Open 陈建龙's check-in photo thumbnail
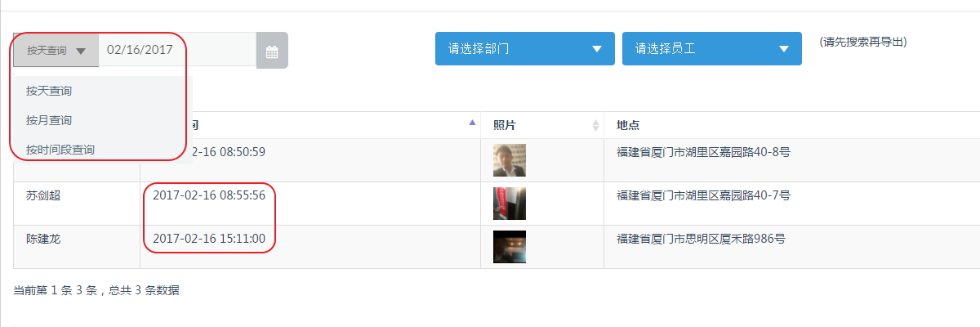This screenshot has width=980, height=327. click(510, 247)
